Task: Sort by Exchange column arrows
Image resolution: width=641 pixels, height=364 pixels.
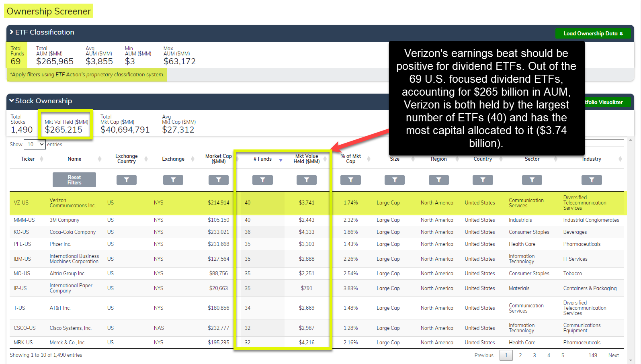Action: [x=193, y=159]
